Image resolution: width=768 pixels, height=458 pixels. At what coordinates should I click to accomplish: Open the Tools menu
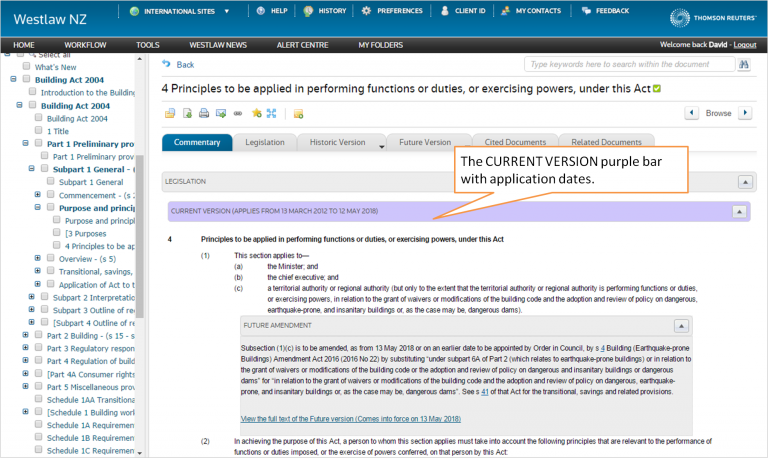[x=148, y=45]
